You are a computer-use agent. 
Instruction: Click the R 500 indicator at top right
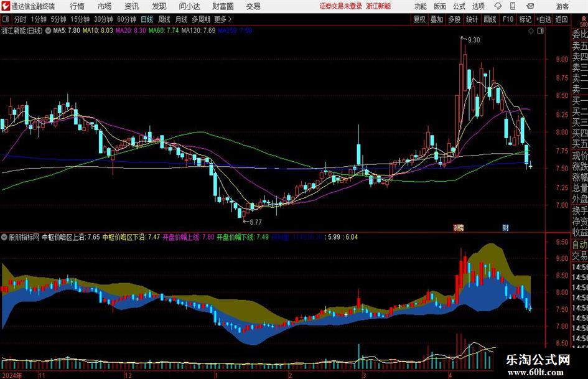[584, 21]
